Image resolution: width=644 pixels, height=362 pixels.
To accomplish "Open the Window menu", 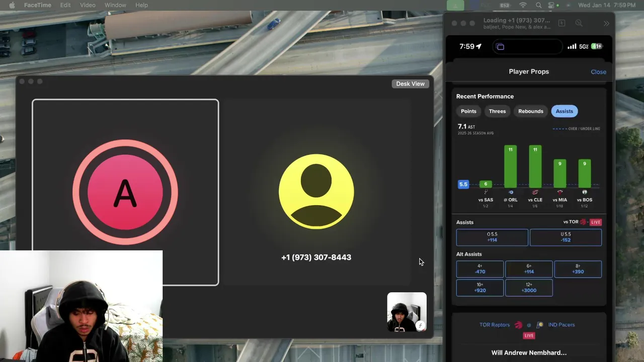I will pyautogui.click(x=115, y=5).
